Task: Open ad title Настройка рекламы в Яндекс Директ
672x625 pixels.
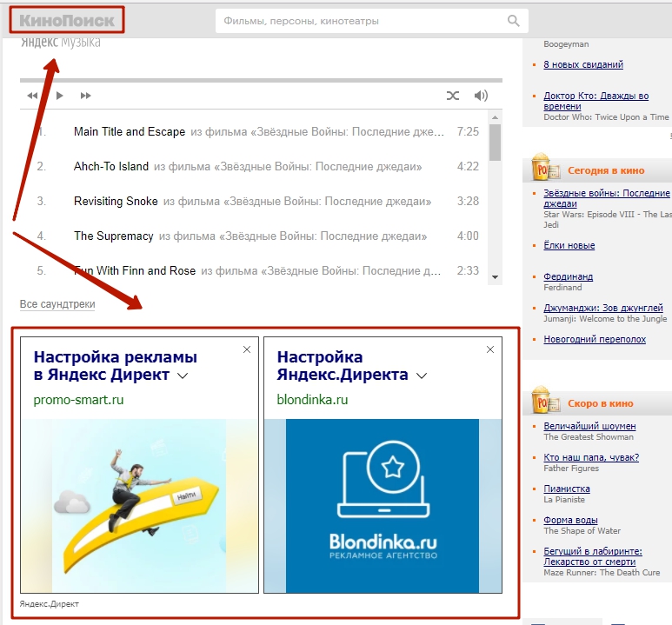Action: (116, 366)
